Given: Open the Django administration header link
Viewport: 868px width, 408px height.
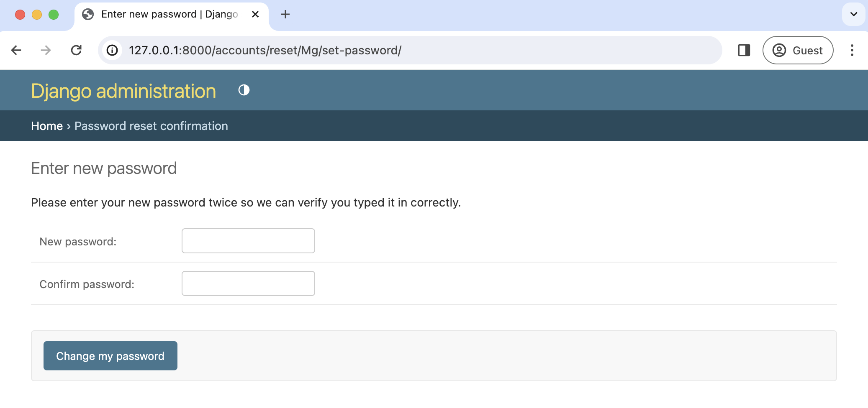Looking at the screenshot, I should [123, 91].
